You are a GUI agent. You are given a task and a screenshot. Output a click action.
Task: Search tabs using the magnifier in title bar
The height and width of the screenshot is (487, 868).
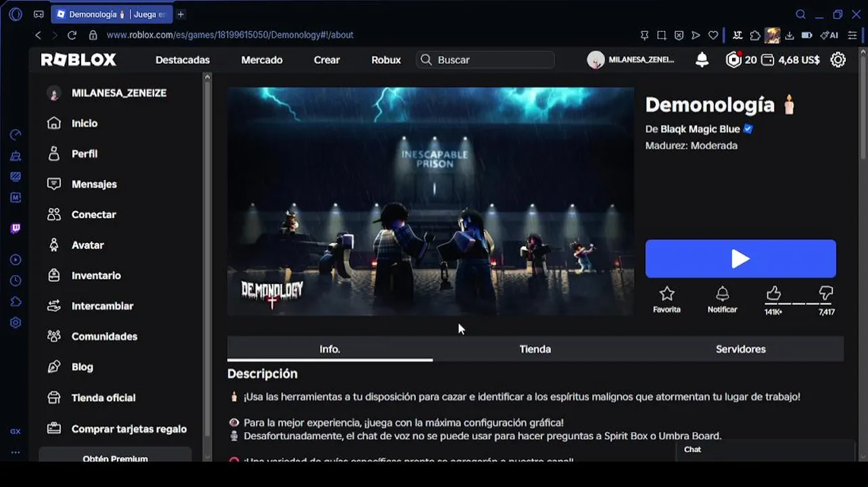click(x=800, y=14)
